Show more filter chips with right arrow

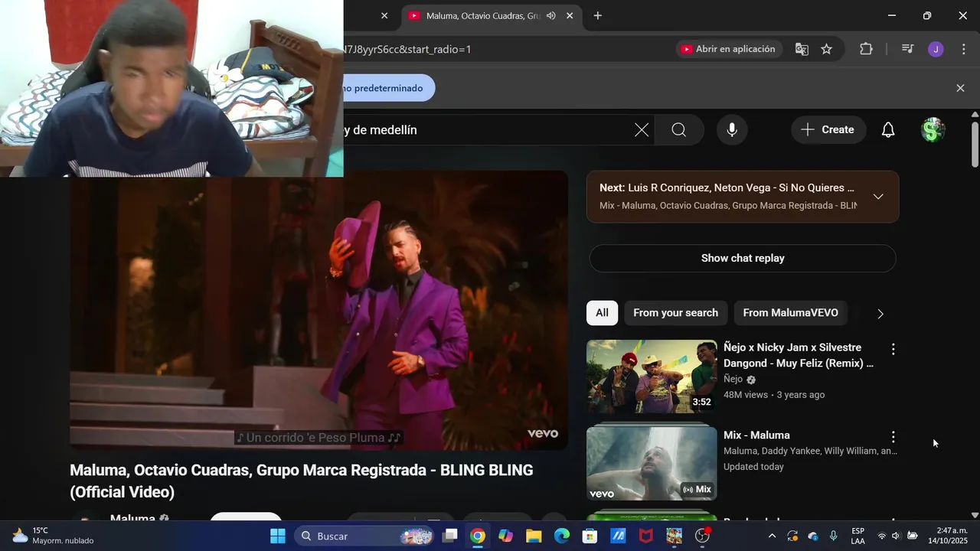[880, 314]
